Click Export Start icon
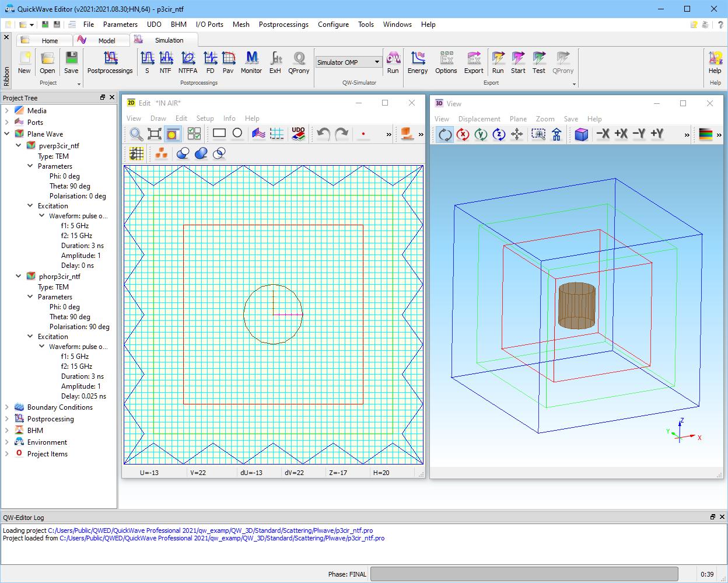The image size is (728, 583). 518,62
